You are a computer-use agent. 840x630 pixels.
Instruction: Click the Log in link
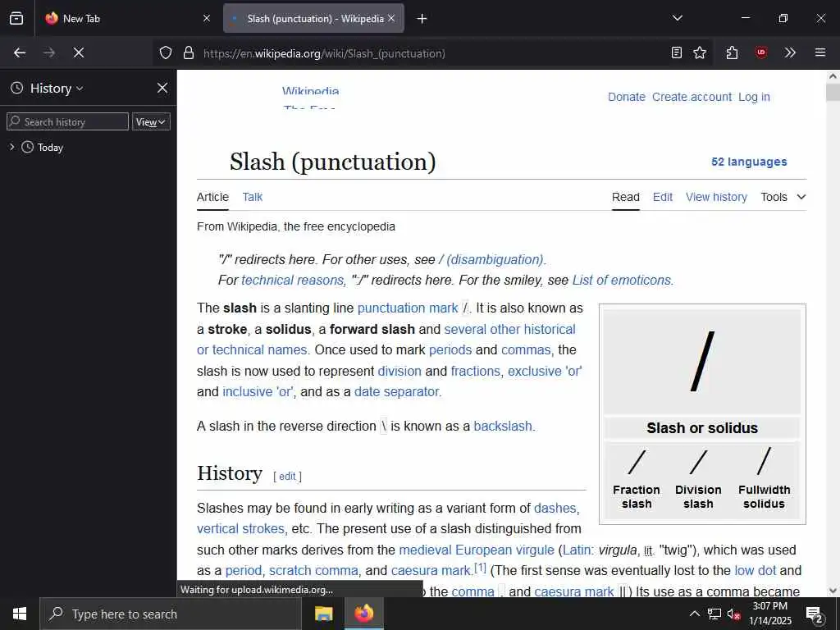(x=754, y=97)
